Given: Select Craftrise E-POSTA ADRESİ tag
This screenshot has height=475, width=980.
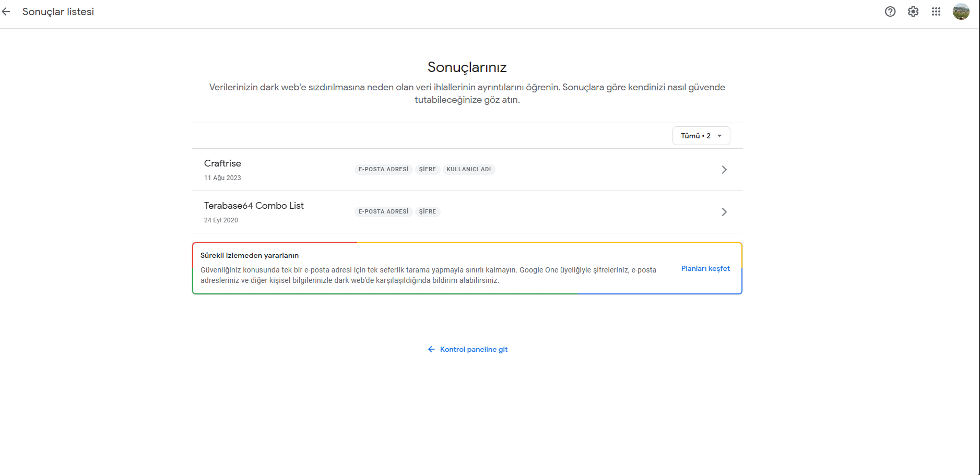Looking at the screenshot, I should click(x=384, y=169).
